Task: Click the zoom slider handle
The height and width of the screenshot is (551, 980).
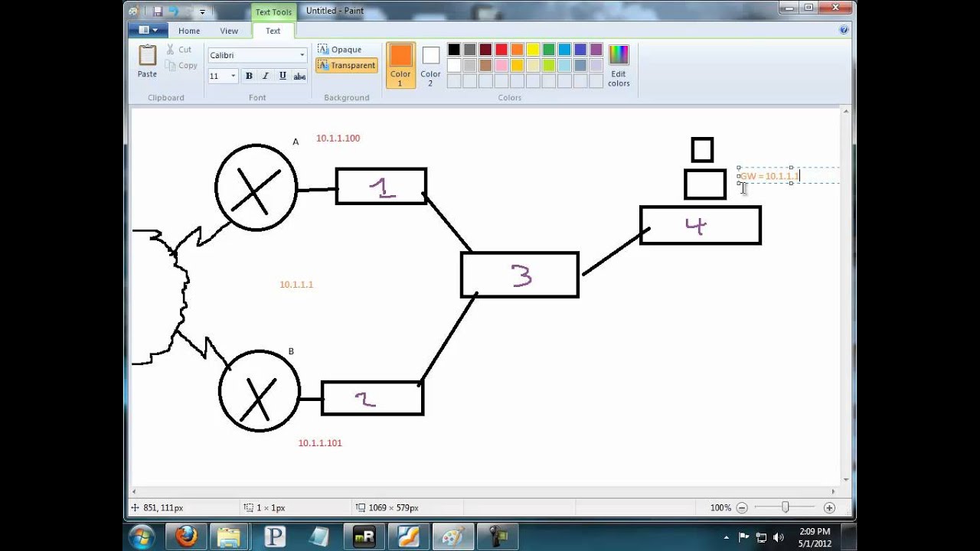Action: click(x=785, y=507)
